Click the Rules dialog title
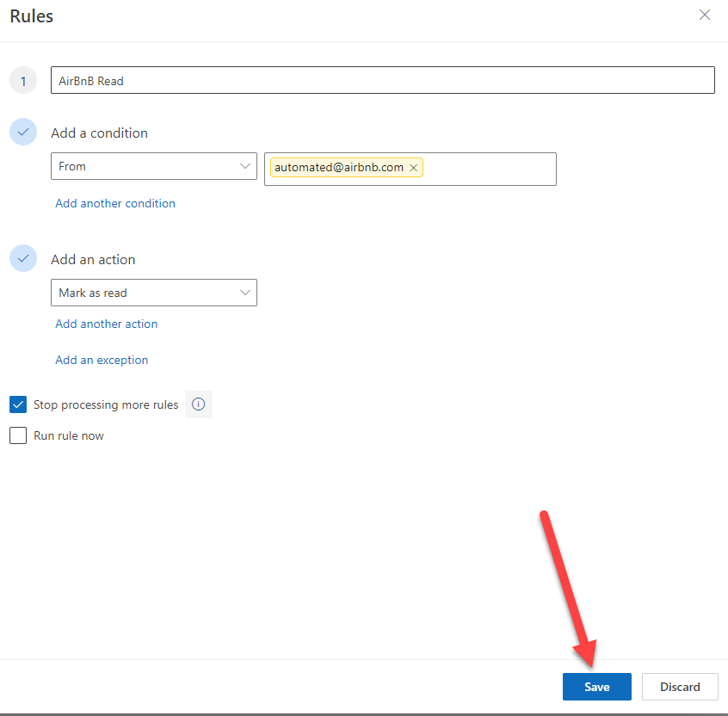728x716 pixels. (31, 16)
